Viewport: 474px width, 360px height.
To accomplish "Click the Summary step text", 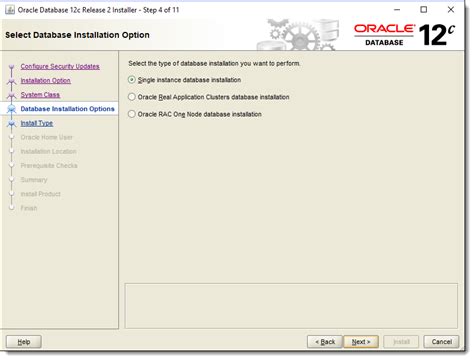I will tap(34, 180).
